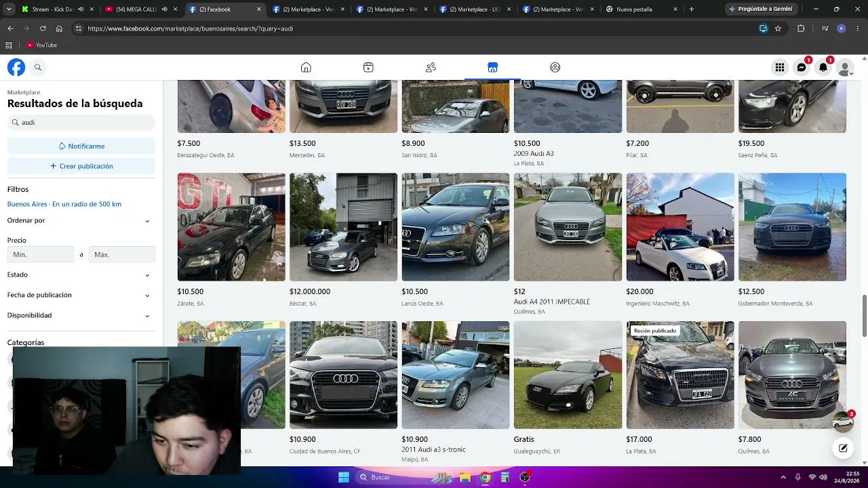Switch to the Marketplace - Vol tab
Screen dimensions: 868x488
click(x=392, y=9)
